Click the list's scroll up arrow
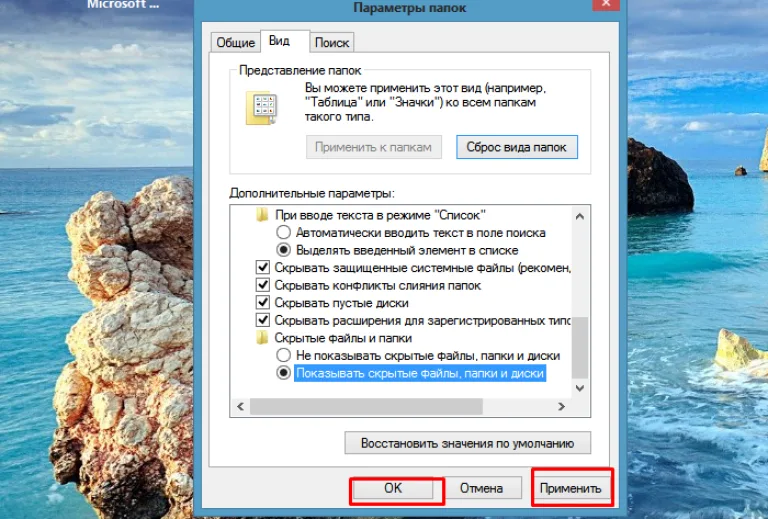 (x=580, y=216)
